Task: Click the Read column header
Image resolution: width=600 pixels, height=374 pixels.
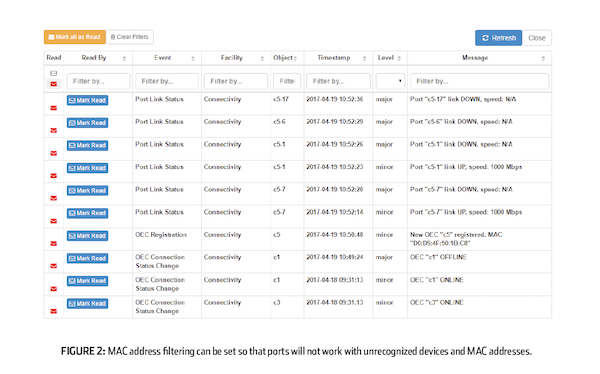Action: point(54,58)
